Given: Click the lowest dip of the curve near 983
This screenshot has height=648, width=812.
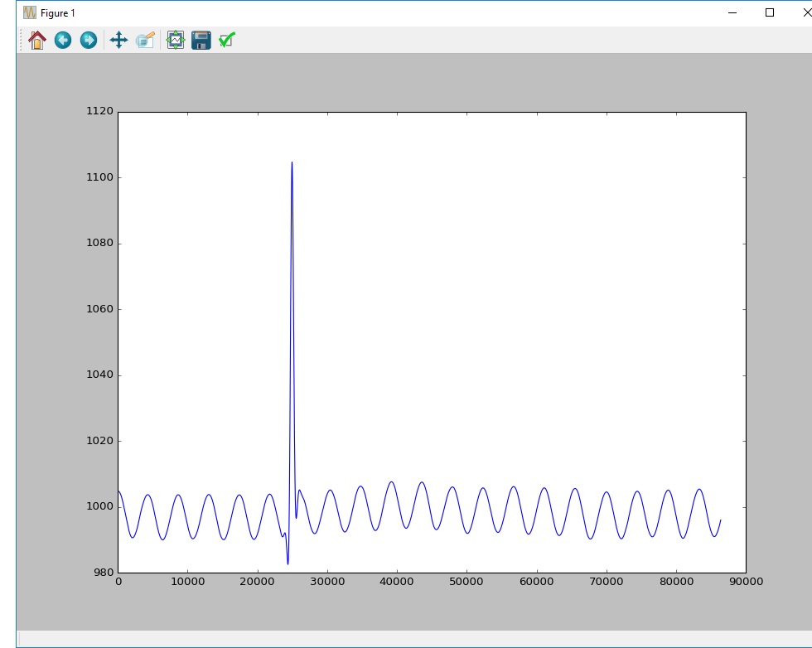Looking at the screenshot, I should click(288, 563).
